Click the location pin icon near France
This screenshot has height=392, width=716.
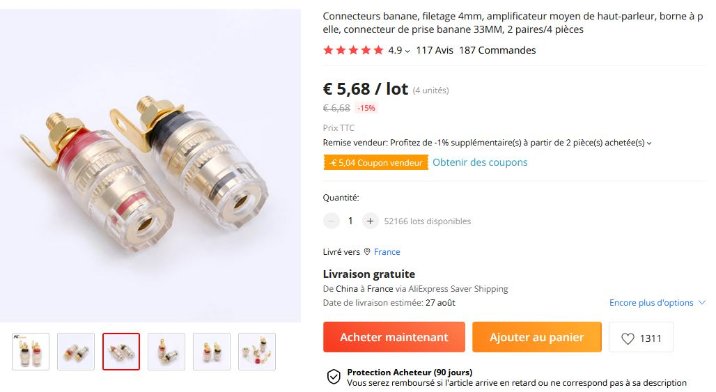(367, 252)
